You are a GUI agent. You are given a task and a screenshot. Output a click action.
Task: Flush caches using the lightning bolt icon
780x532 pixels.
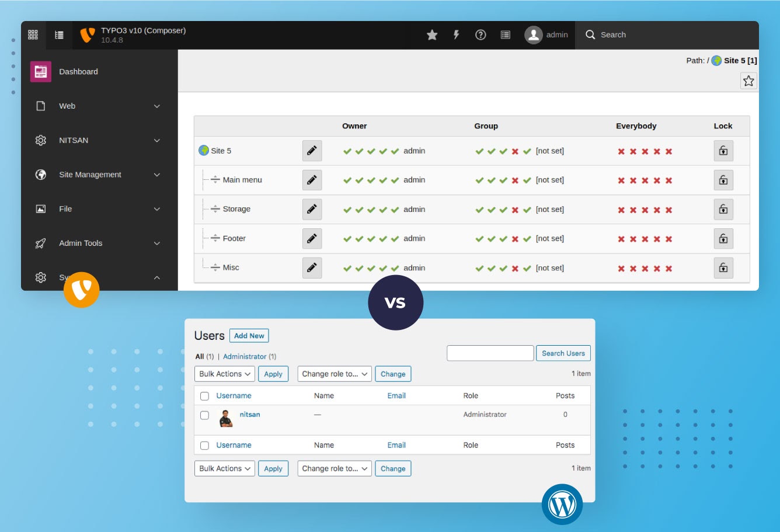pos(456,34)
